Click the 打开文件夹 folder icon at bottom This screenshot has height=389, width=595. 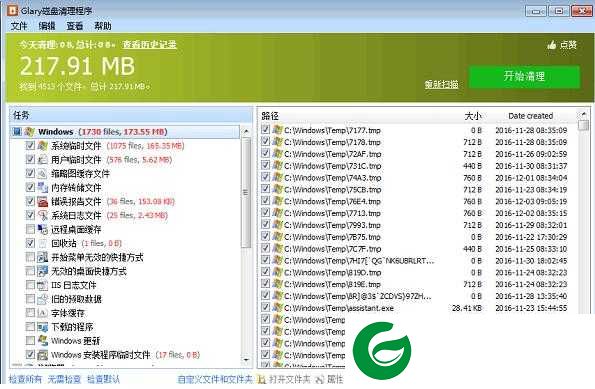point(261,379)
